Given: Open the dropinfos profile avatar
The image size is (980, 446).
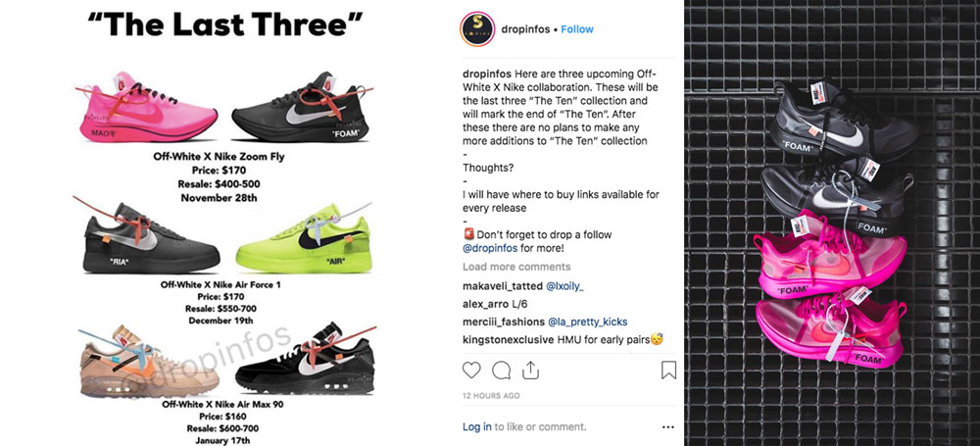Looking at the screenshot, I should (477, 28).
